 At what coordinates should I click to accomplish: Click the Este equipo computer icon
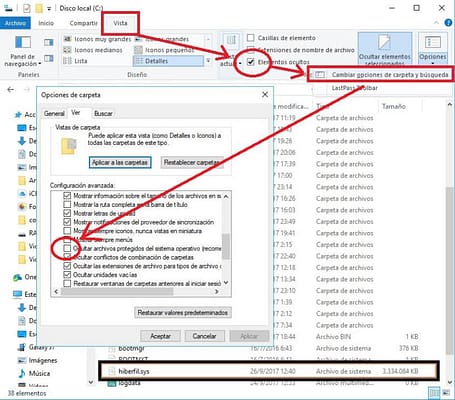coord(17,294)
